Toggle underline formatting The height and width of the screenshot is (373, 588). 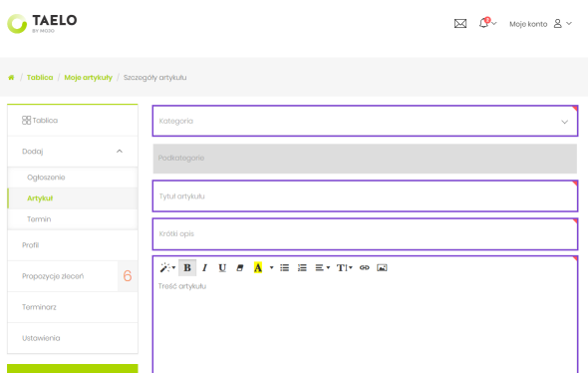coord(222,268)
